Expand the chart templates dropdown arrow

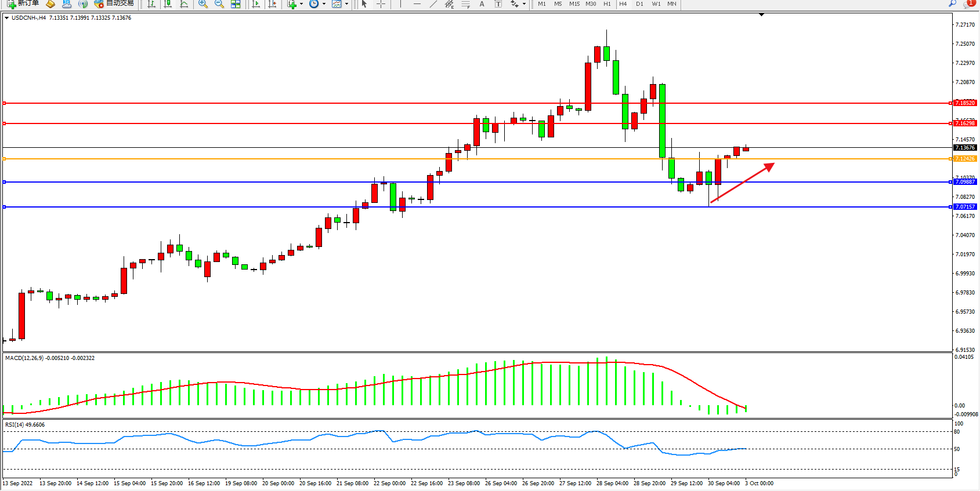click(346, 4)
